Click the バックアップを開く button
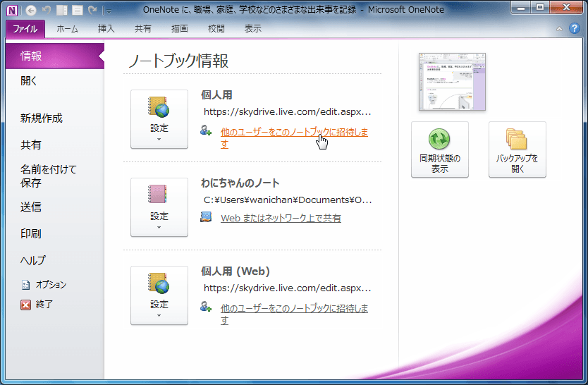 (x=517, y=149)
